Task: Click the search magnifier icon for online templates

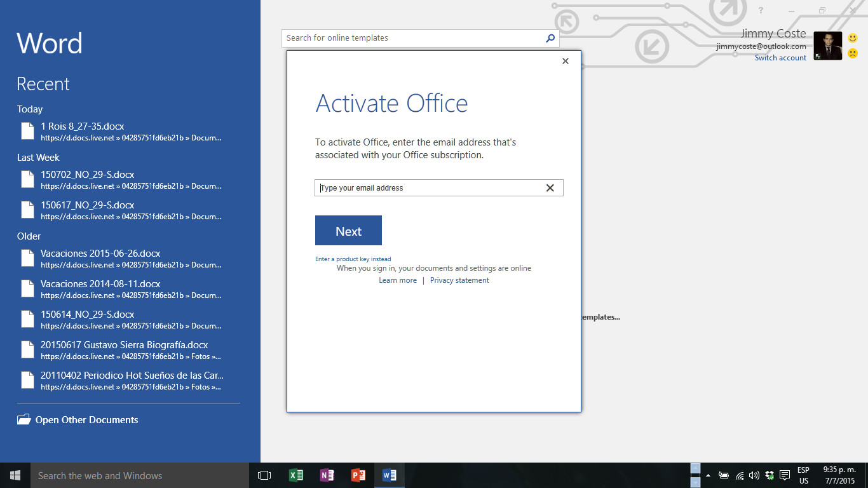Action: (x=550, y=38)
